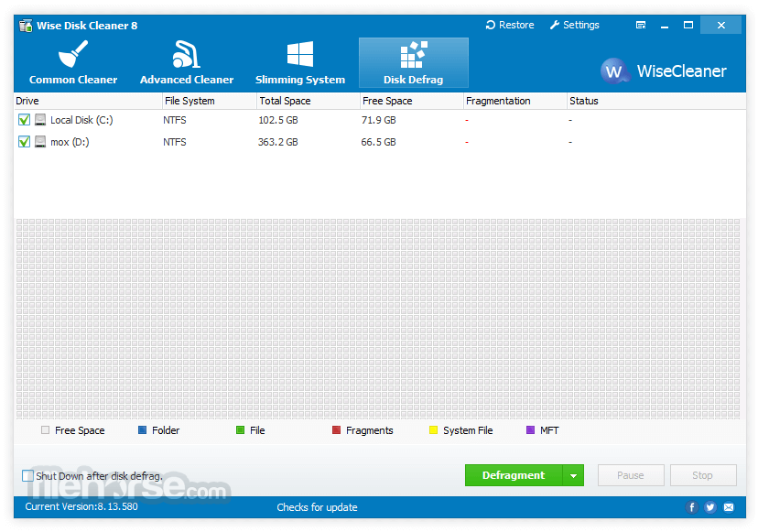Sort by the Drive column header
The image size is (758, 532).
[x=88, y=101]
